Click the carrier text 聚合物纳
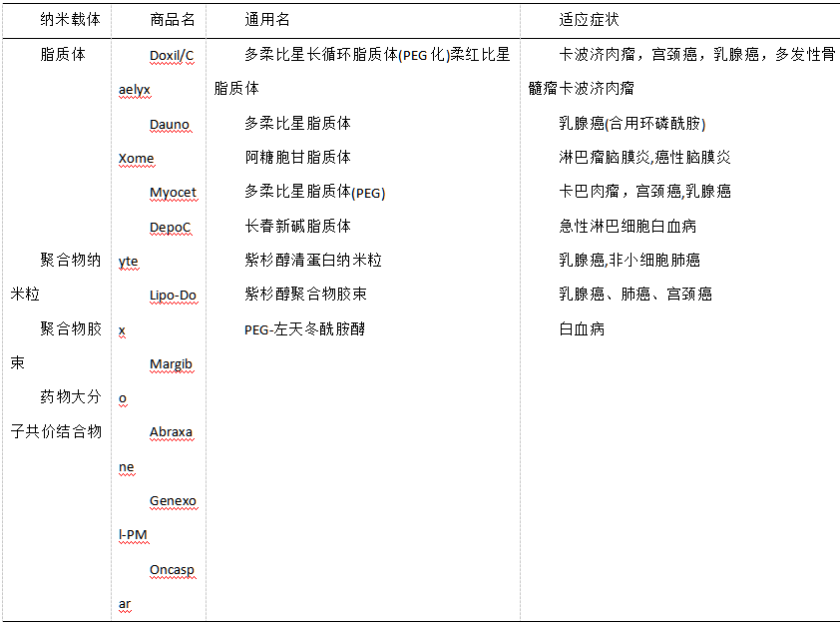The width and height of the screenshot is (840, 625). point(71,260)
